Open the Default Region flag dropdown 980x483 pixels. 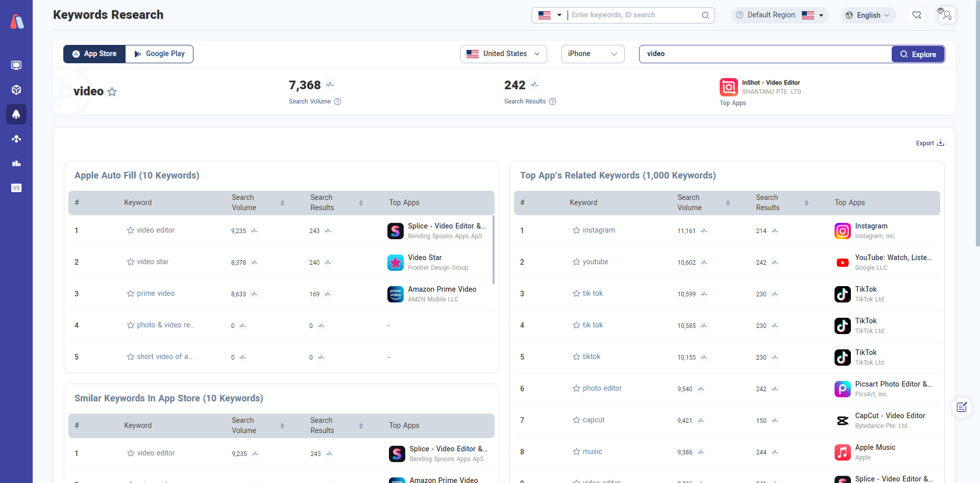pos(813,15)
